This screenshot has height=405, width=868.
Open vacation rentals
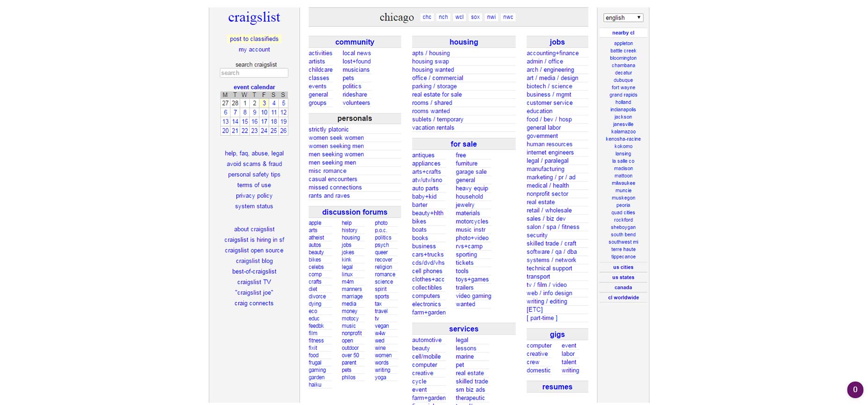pos(433,128)
